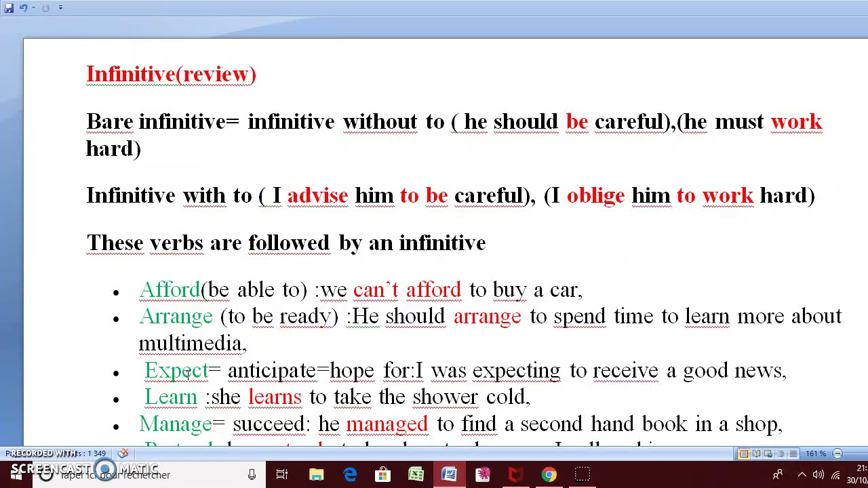Click the zoom out minus button
Screen dimensions: 868x488
837,453
